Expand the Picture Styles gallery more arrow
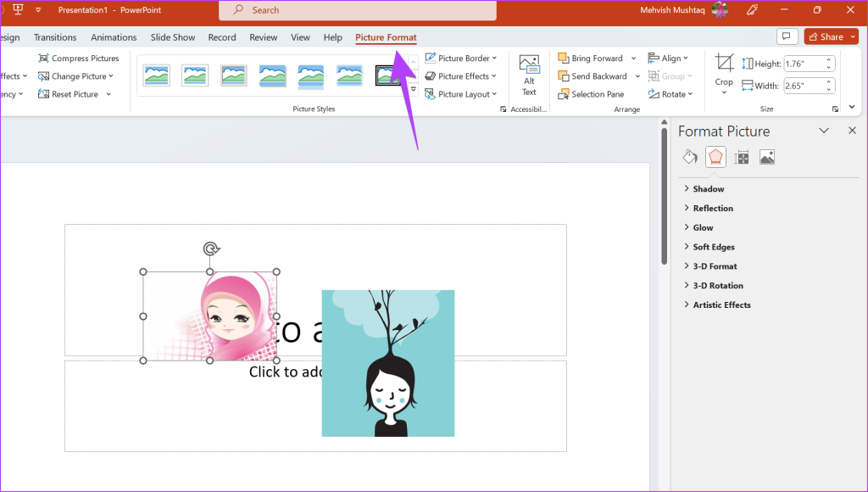The height and width of the screenshot is (492, 868). pos(414,89)
